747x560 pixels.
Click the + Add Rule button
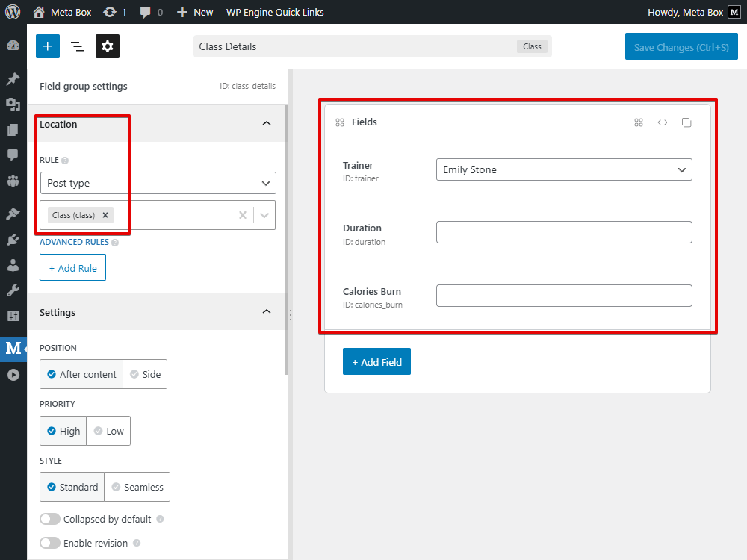[x=73, y=267]
